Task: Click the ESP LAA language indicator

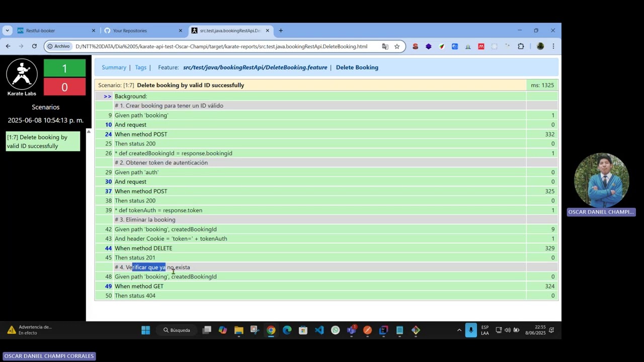Action: pyautogui.click(x=485, y=330)
